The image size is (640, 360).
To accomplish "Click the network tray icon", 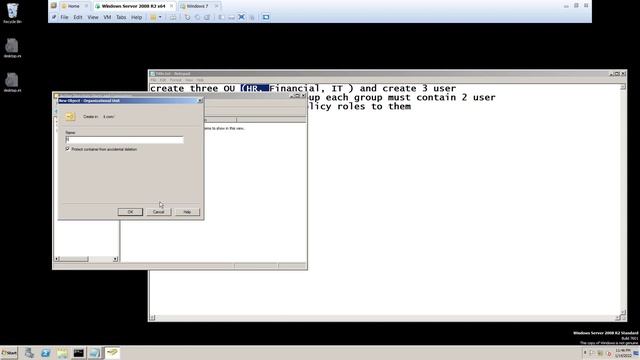I will 600,353.
